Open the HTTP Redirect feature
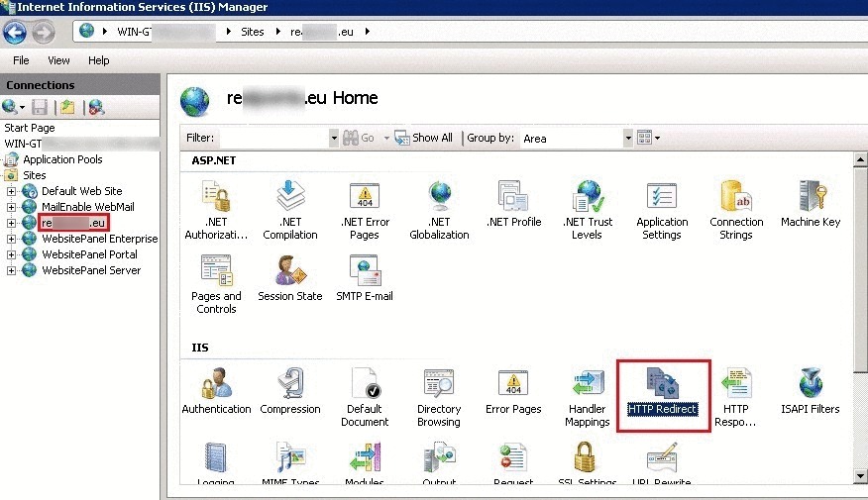Screen dimensions: 868x500 [x=662, y=393]
